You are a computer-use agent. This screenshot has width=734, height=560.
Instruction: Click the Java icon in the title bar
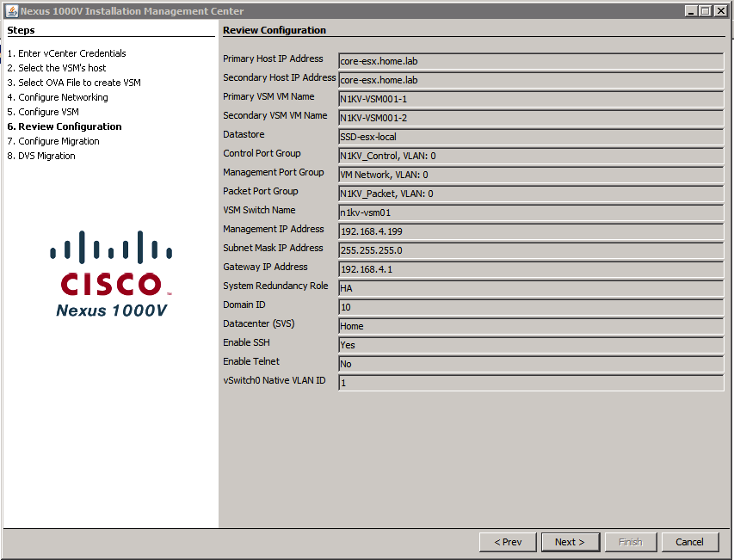12,11
